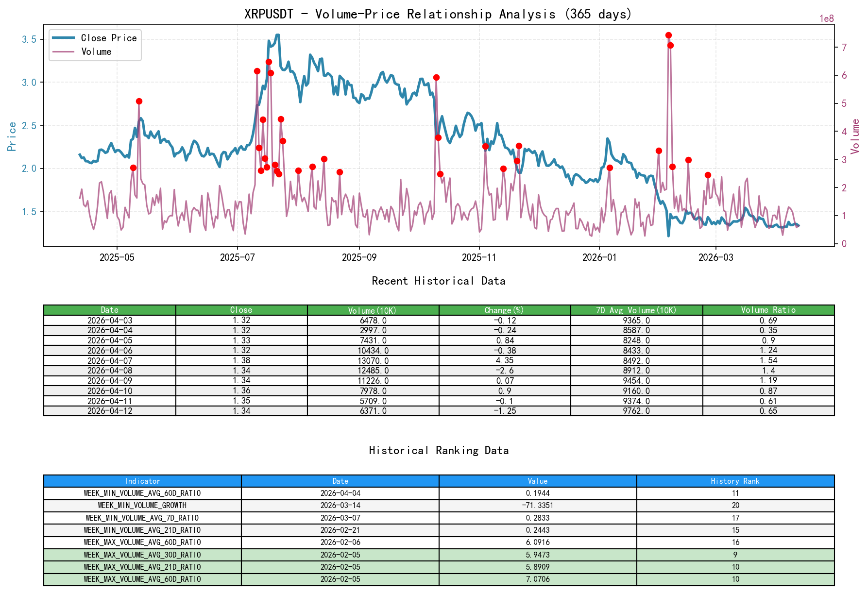This screenshot has height=593, width=868.
Task: Click the value -71.3351
Action: coord(538,506)
